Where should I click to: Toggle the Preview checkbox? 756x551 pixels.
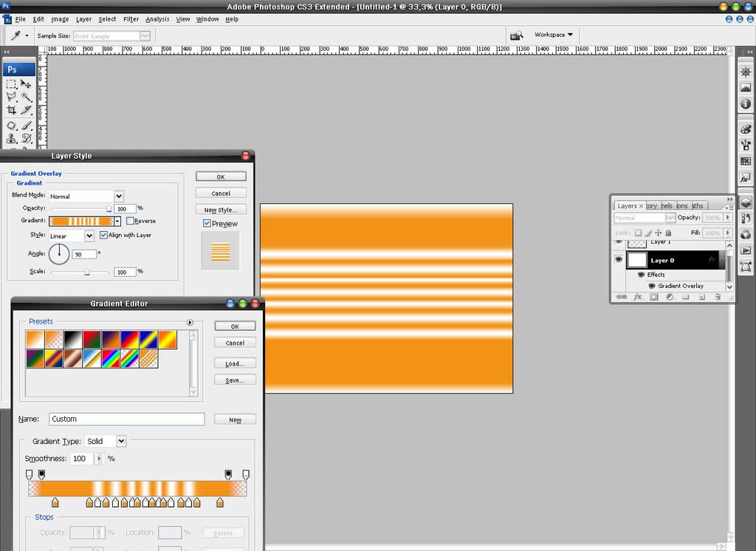click(x=207, y=223)
